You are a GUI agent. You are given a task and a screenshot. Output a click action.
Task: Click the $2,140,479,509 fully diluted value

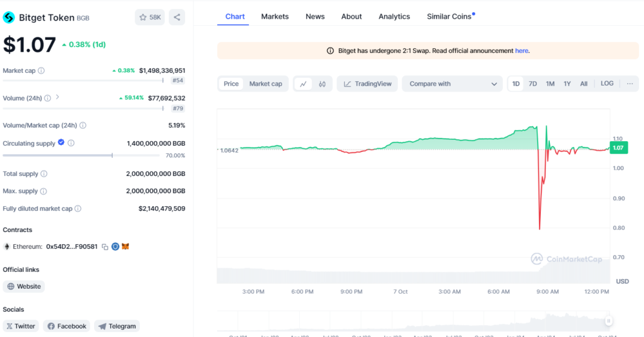tap(162, 209)
